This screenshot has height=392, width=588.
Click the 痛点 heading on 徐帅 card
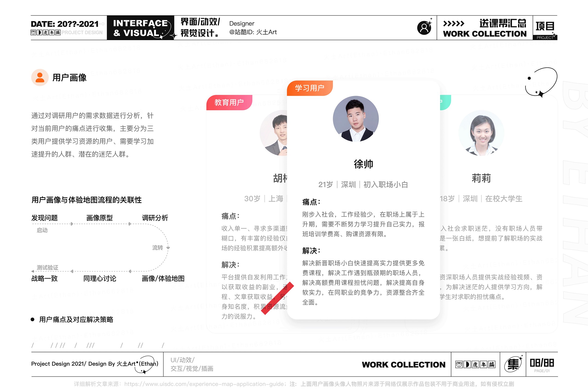click(x=311, y=202)
